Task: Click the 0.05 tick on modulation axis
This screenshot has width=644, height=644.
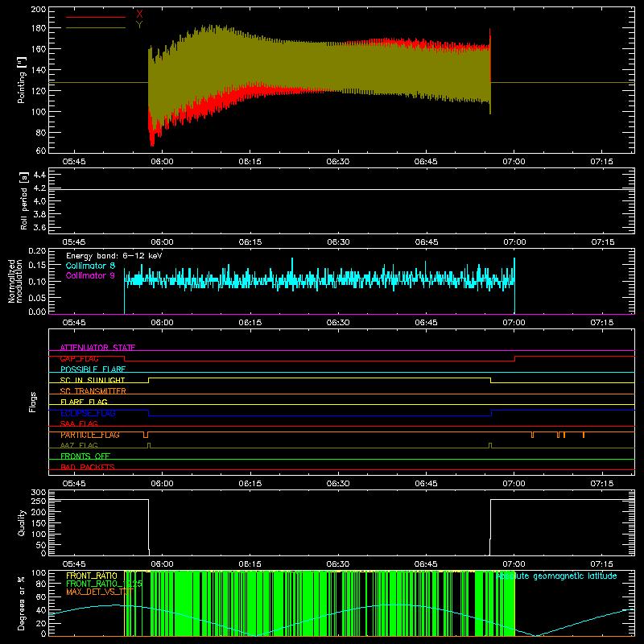Action: (x=37, y=297)
